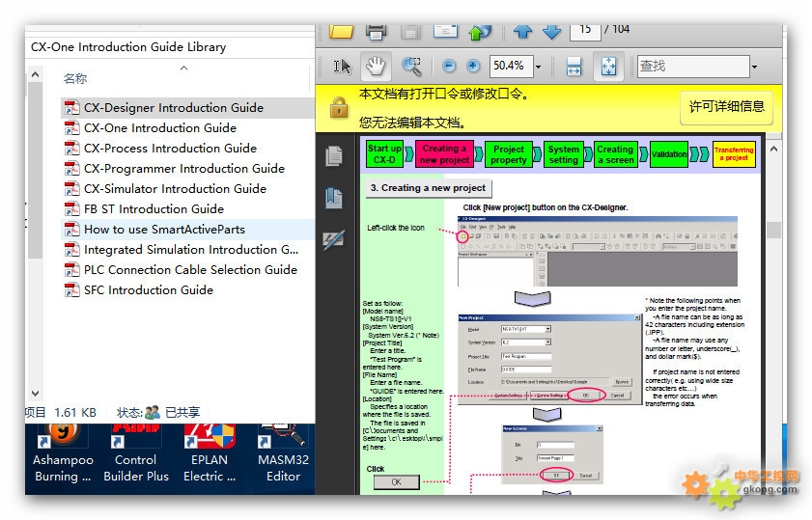This screenshot has width=812, height=520.
Task: Click the document scroll up arrow
Action: point(773,149)
